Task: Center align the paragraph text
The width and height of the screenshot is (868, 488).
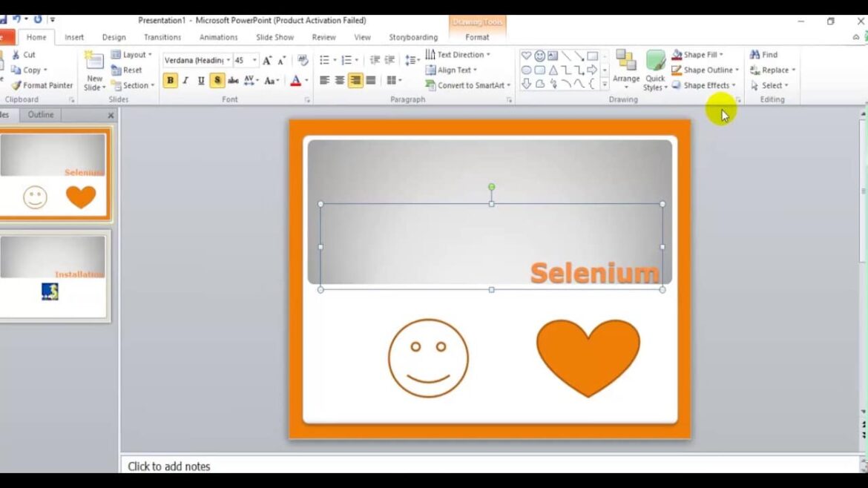Action: (x=340, y=80)
